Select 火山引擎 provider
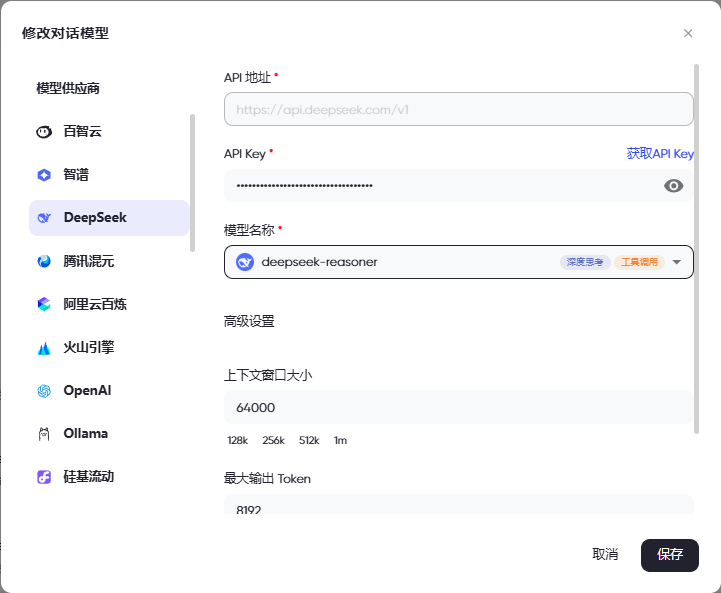 pos(109,348)
